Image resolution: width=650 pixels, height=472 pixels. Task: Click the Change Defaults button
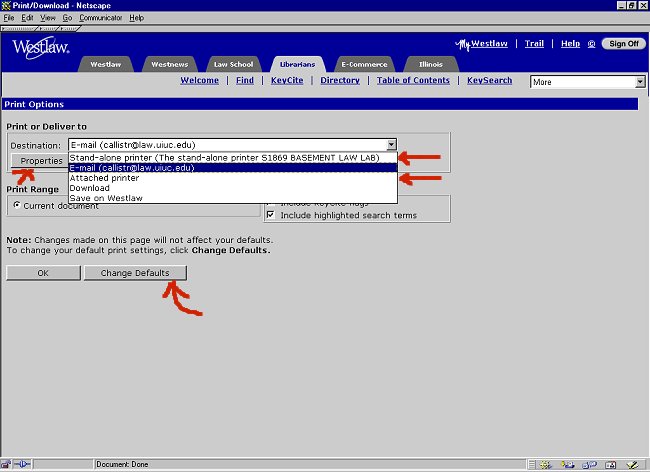(135, 273)
